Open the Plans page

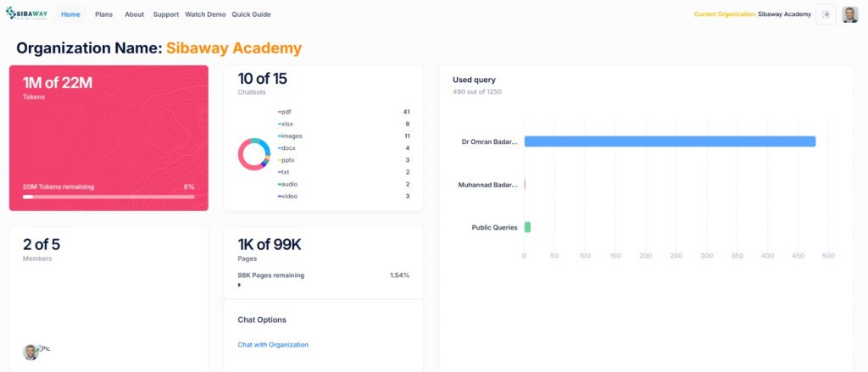click(103, 14)
